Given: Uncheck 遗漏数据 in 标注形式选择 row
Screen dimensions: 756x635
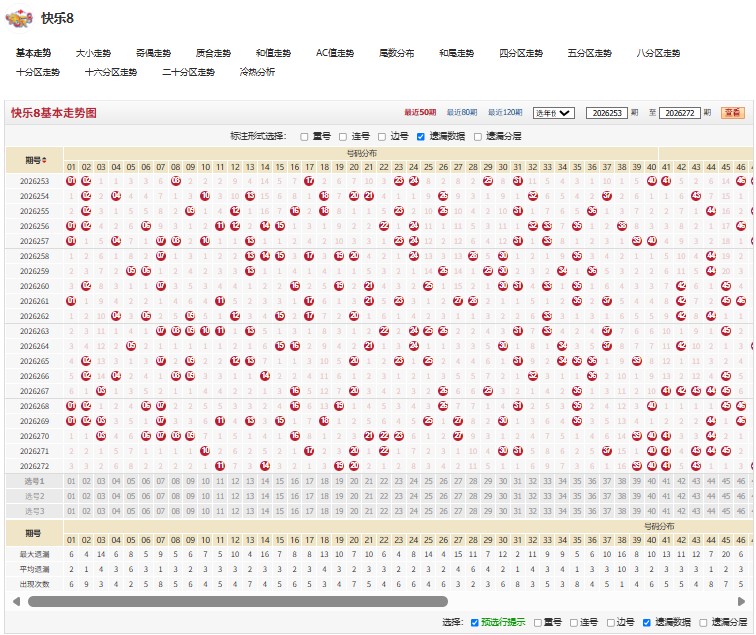Looking at the screenshot, I should 420,137.
